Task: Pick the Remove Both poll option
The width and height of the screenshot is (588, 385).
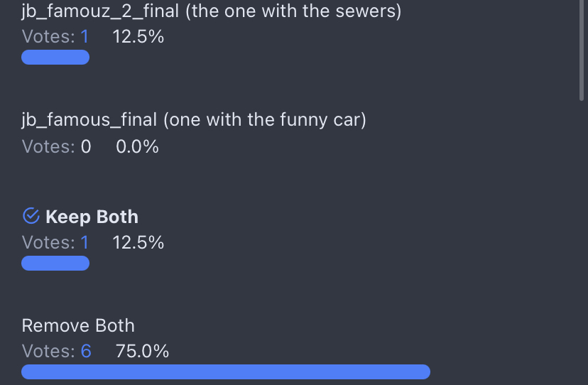Action: [78, 326]
